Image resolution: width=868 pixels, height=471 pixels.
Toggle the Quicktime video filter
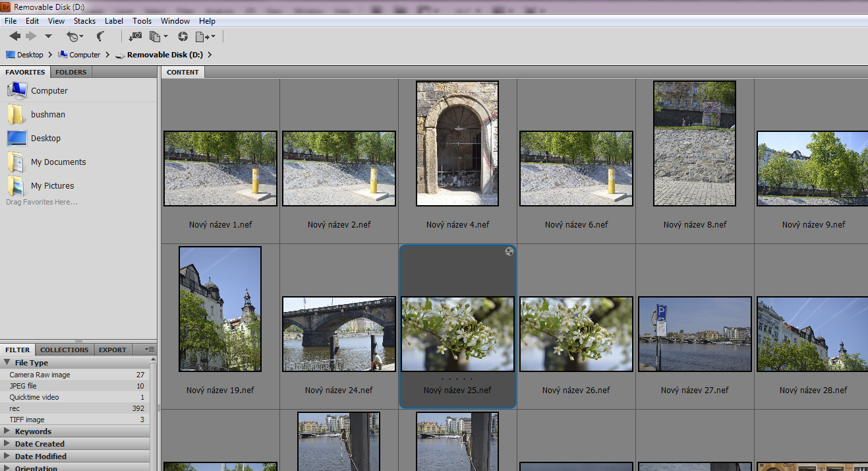tap(75, 397)
